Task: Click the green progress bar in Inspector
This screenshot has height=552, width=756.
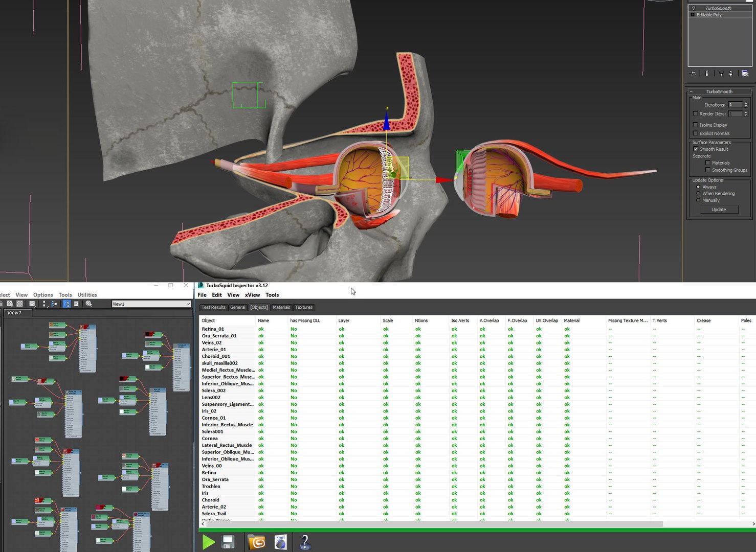Action: click(477, 530)
